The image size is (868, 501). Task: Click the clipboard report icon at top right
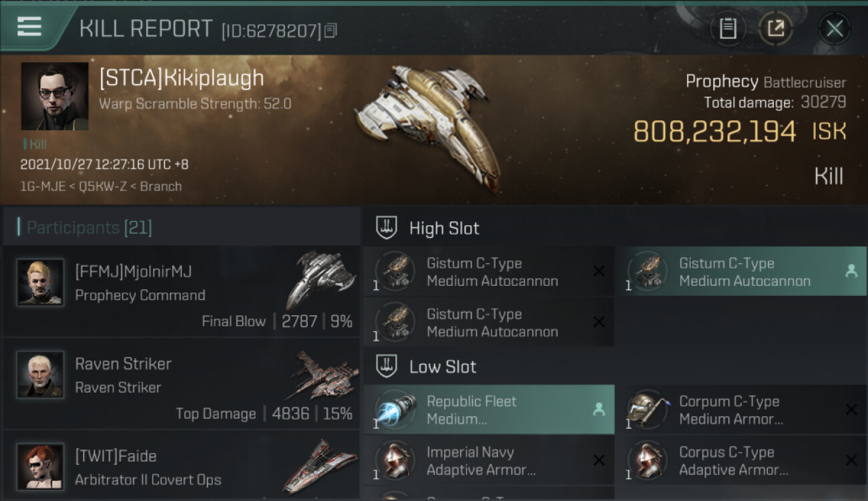pos(728,29)
